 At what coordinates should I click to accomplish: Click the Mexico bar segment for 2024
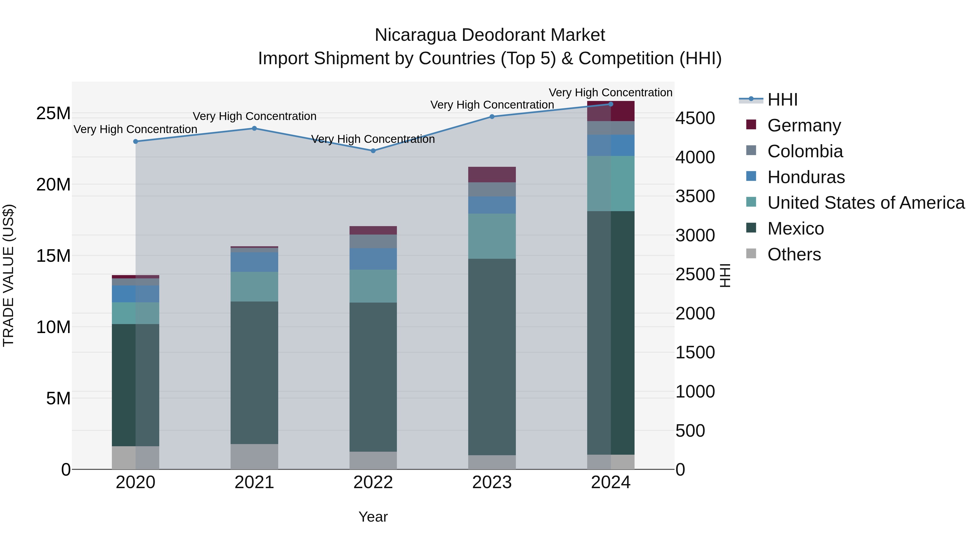(611, 333)
